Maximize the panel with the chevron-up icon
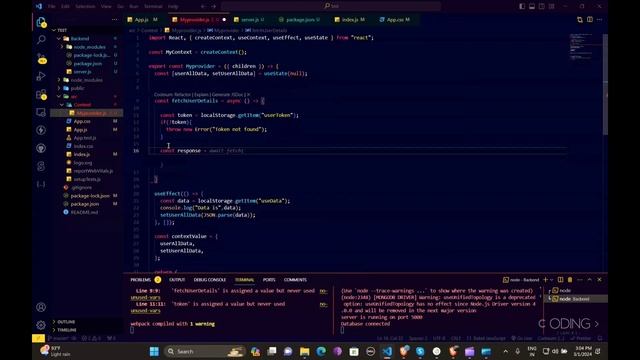This screenshot has height=360, width=640. tap(590, 280)
